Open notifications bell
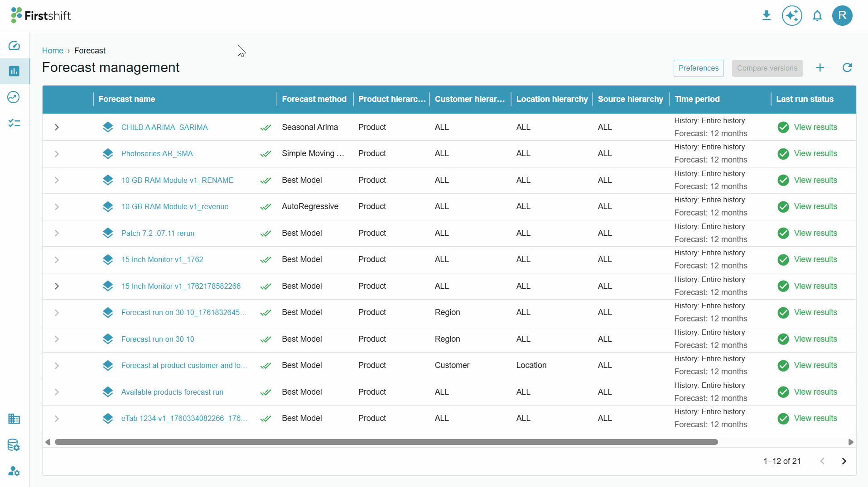868x487 pixels. [x=817, y=16]
